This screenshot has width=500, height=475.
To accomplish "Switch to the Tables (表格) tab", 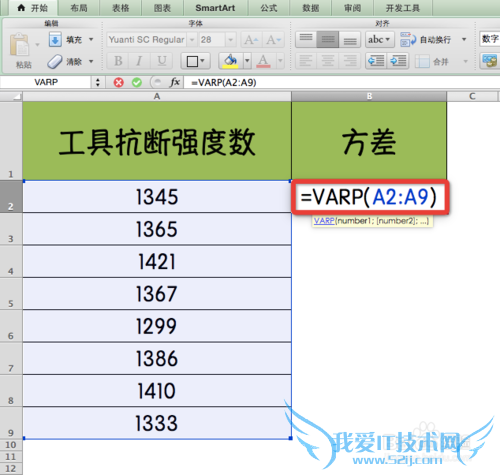I will pyautogui.click(x=121, y=8).
